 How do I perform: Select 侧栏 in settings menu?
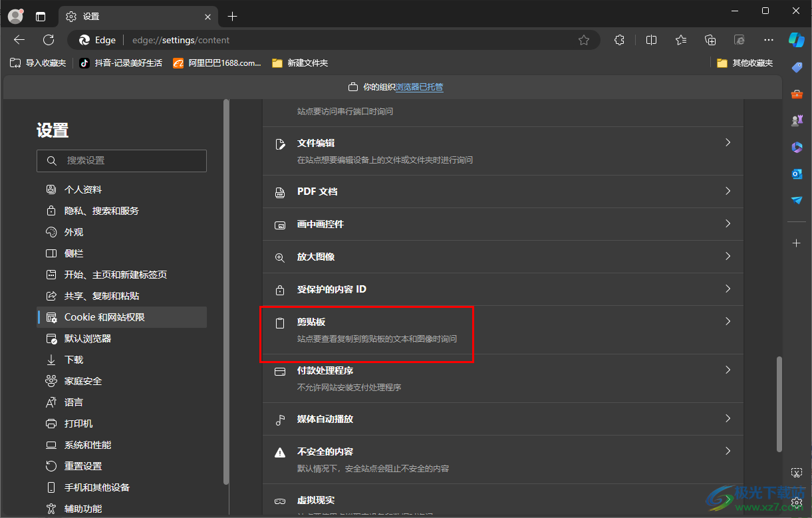coord(122,253)
